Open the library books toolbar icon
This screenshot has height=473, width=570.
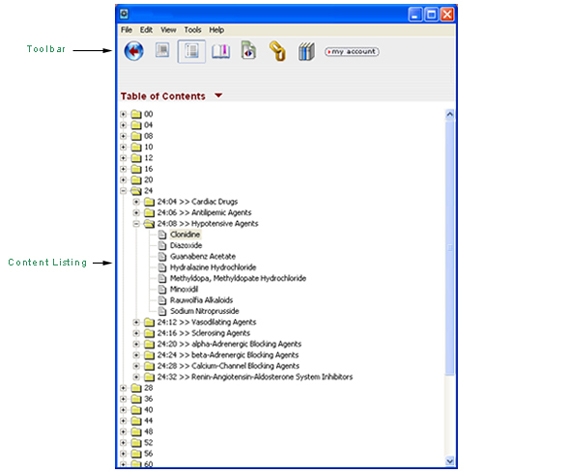pyautogui.click(x=306, y=51)
